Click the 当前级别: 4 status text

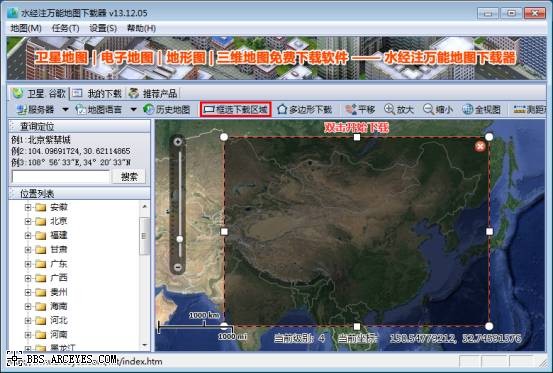coord(299,339)
